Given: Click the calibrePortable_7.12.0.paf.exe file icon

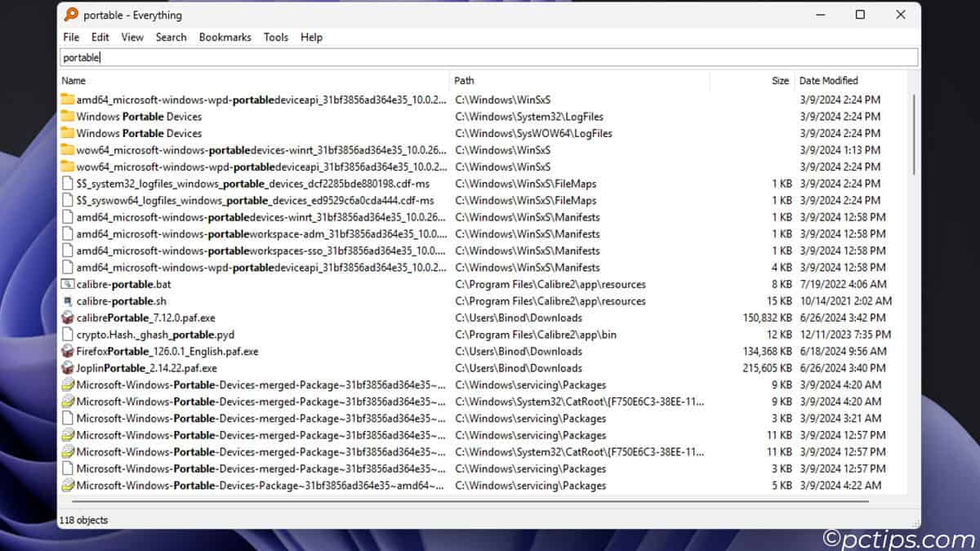Looking at the screenshot, I should click(68, 318).
